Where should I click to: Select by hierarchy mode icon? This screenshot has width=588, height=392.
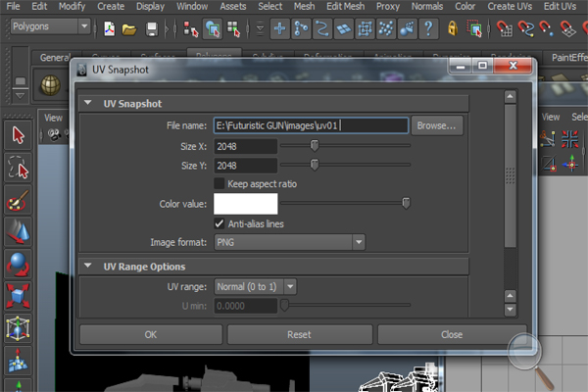(190, 29)
